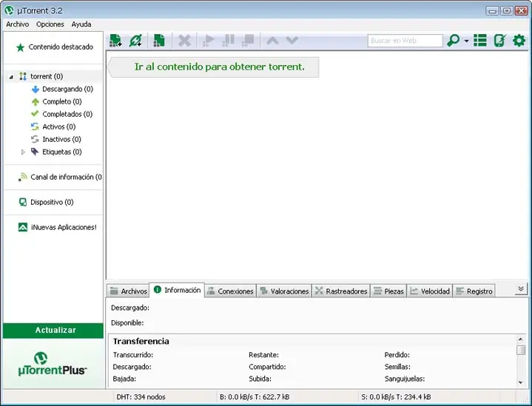The width and height of the screenshot is (532, 406).
Task: Open the search provider dropdown arrow
Action: click(x=467, y=41)
